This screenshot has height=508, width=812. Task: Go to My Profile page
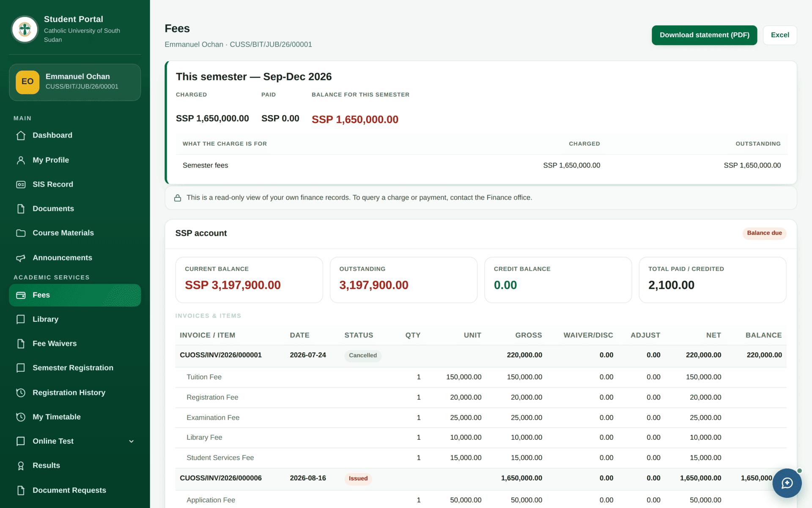[75, 160]
